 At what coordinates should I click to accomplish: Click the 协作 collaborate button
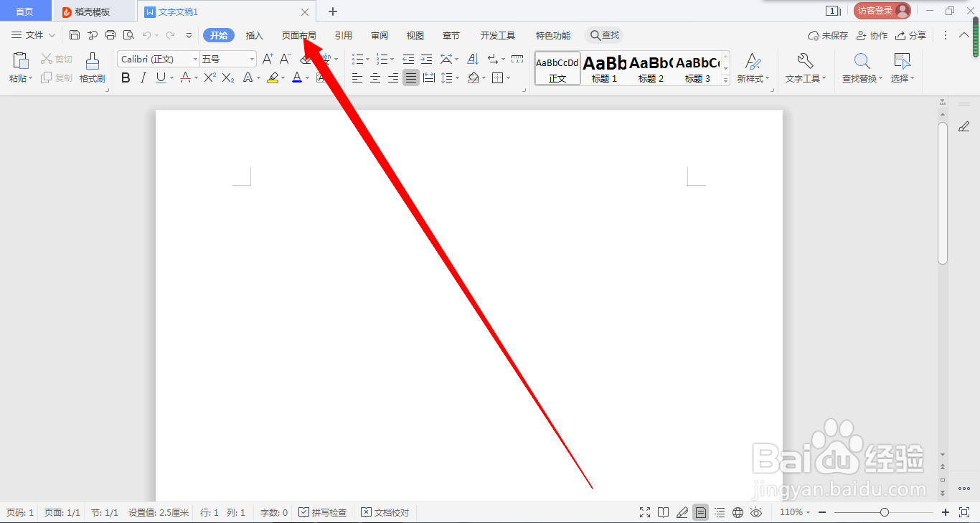[x=872, y=35]
